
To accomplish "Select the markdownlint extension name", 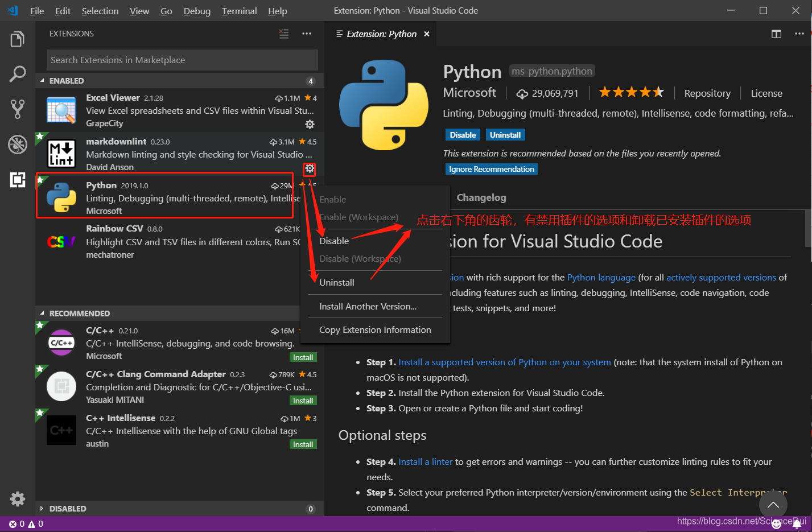I will coord(116,141).
